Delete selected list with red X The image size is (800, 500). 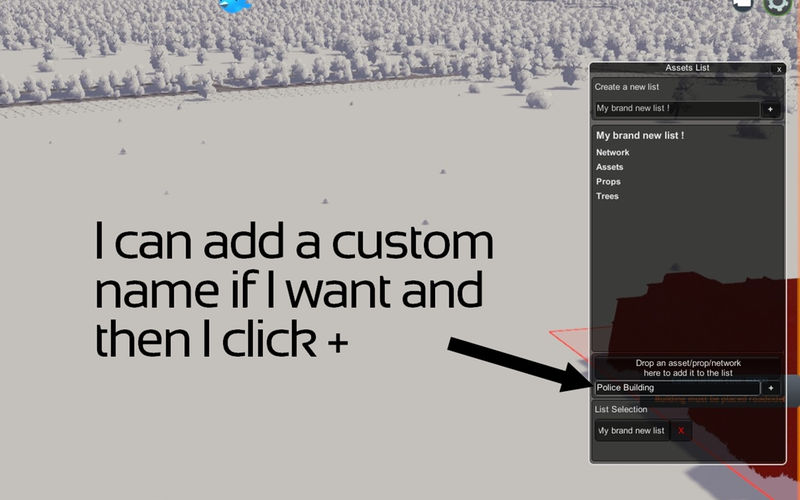[x=681, y=430]
